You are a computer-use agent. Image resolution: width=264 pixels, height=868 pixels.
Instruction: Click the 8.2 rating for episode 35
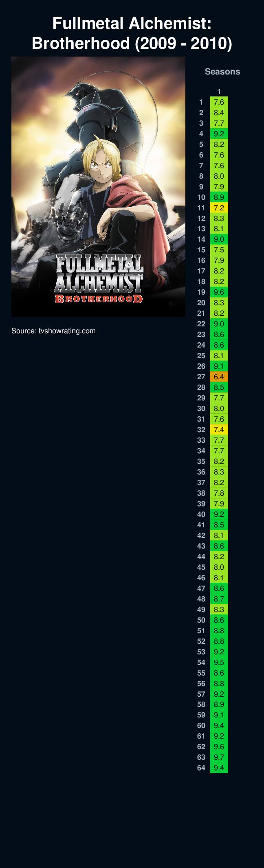219,461
